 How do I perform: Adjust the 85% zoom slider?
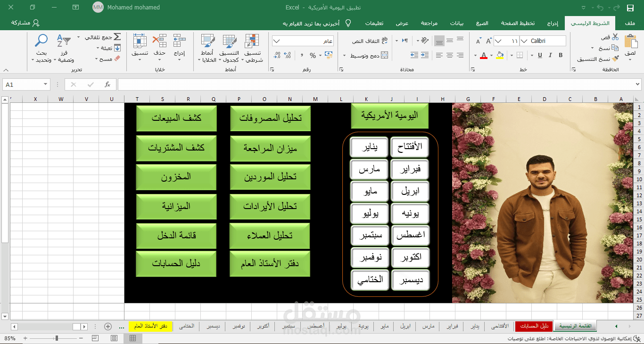56,338
